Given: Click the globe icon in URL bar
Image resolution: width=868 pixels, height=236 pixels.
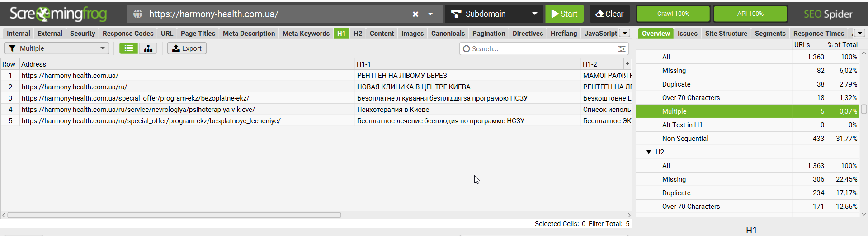Looking at the screenshot, I should pos(138,14).
